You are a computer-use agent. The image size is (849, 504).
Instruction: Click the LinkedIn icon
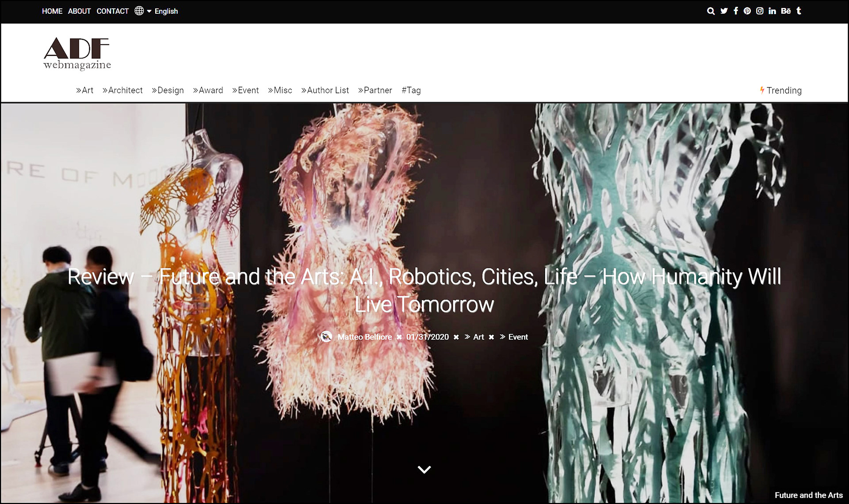click(772, 11)
